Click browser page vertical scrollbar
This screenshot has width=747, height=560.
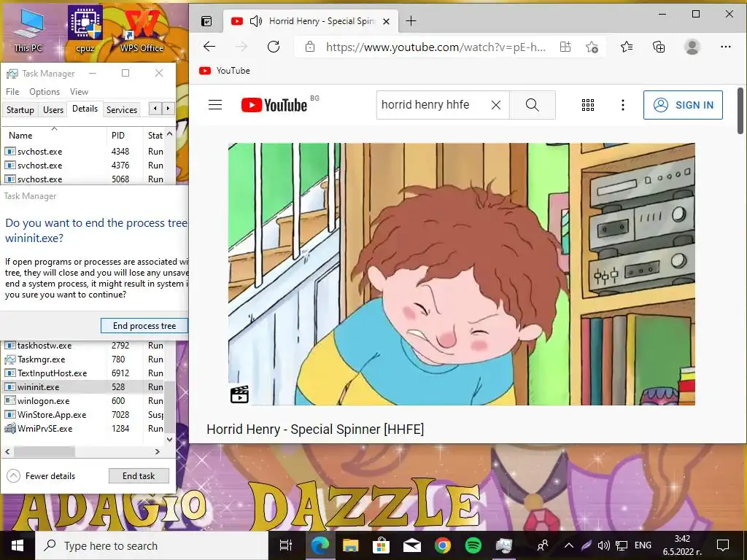pos(740,111)
